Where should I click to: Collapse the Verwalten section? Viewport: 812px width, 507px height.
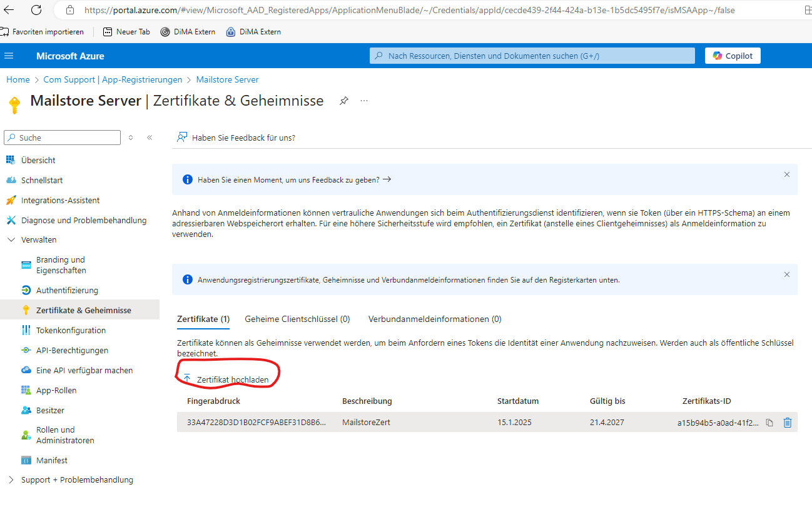11,240
